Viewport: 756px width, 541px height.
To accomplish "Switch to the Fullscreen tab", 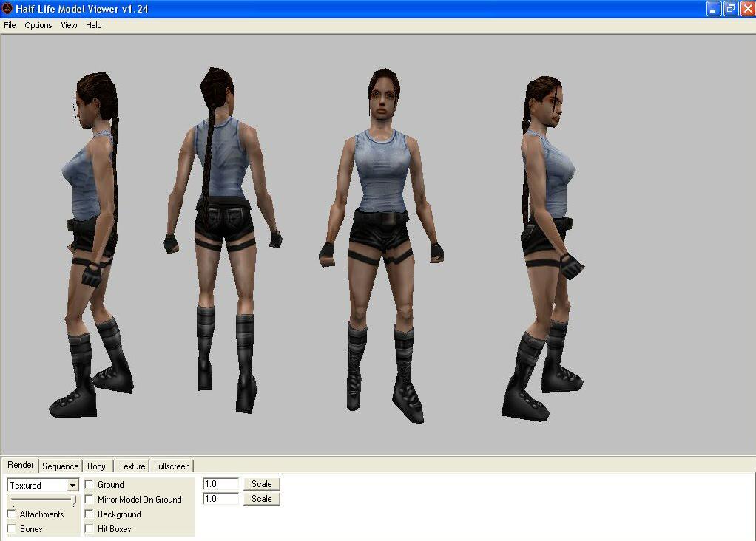I will click(172, 466).
